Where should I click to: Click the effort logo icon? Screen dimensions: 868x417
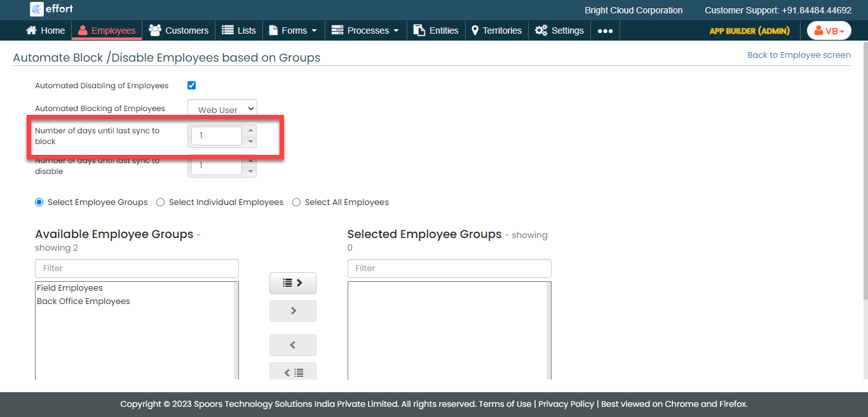click(x=37, y=9)
